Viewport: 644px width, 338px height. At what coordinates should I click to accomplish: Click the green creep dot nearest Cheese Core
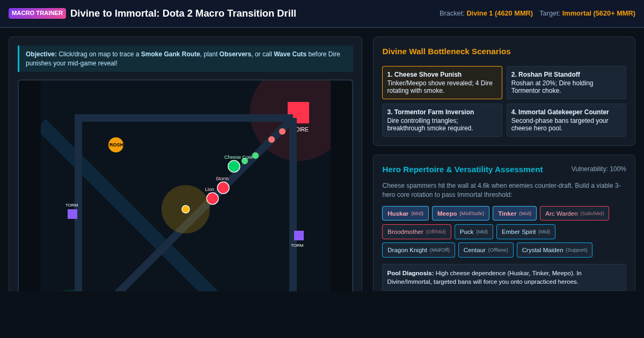click(x=245, y=161)
